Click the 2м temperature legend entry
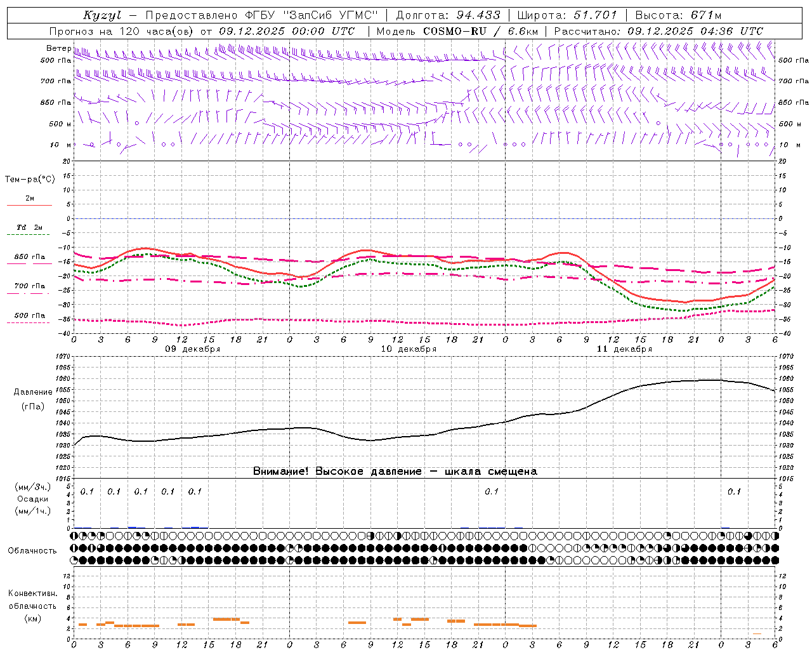This screenshot has height=650, width=812. pos(30,199)
